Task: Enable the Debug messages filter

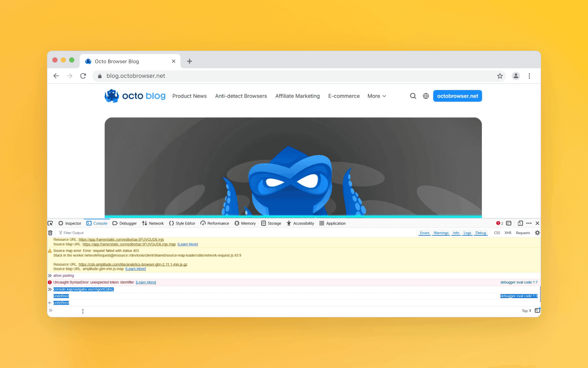Action: (x=481, y=233)
